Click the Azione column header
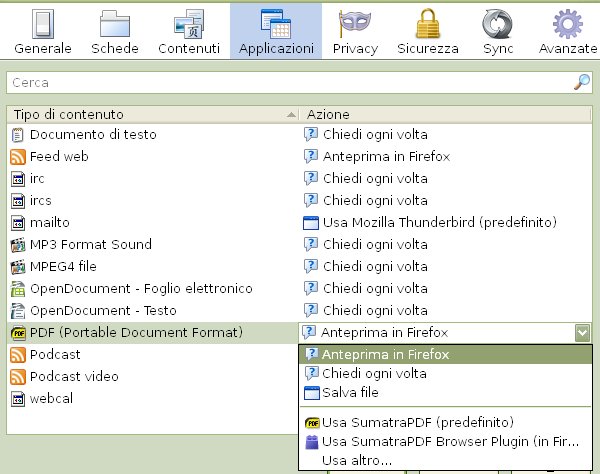This screenshot has width=600, height=474. point(445,114)
